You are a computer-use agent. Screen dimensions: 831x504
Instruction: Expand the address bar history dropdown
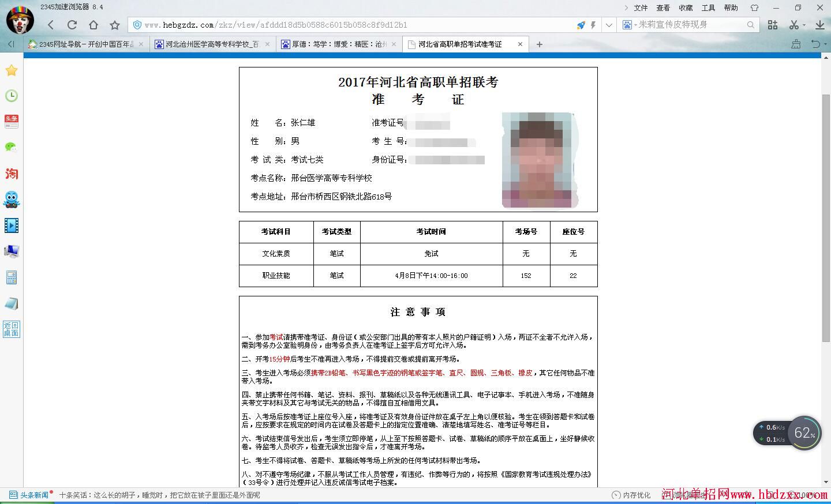(x=609, y=25)
